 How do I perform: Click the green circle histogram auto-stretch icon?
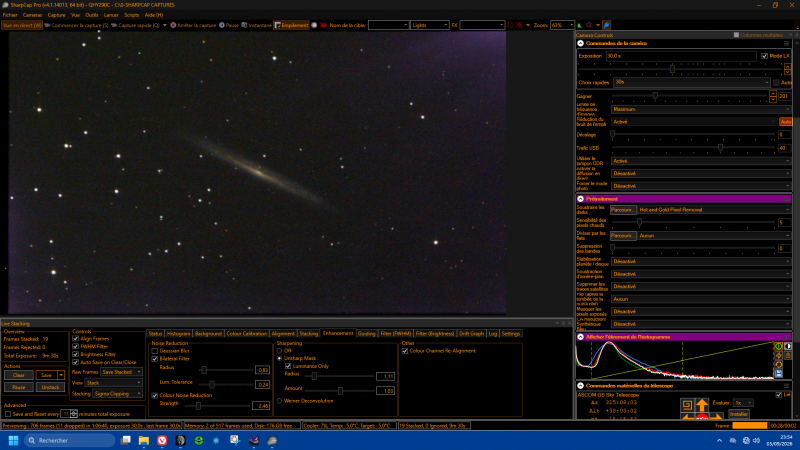(x=779, y=346)
